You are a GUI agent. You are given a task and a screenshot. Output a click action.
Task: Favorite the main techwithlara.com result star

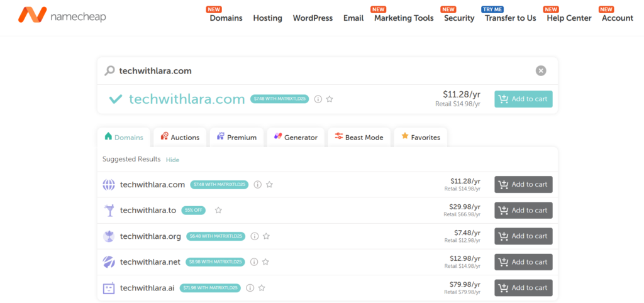pyautogui.click(x=330, y=99)
